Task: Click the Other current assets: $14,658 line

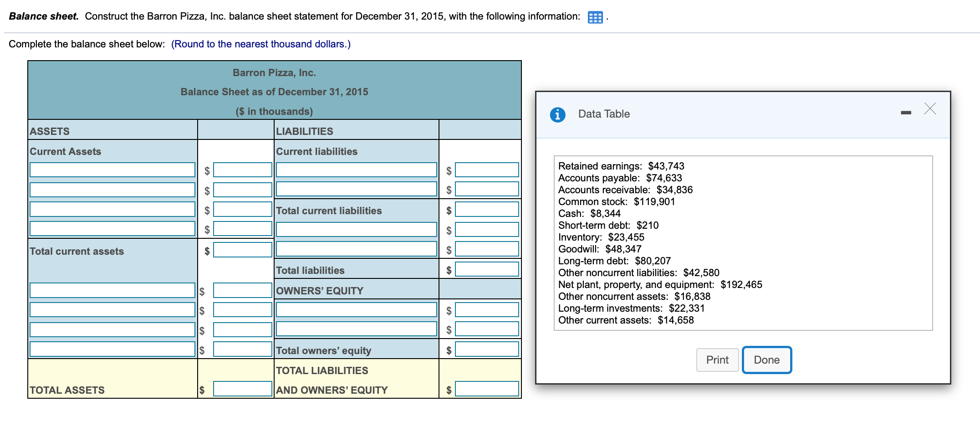Action: click(x=626, y=320)
